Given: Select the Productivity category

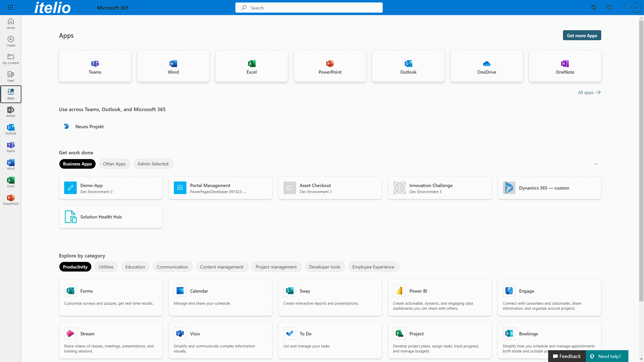Looking at the screenshot, I should (x=75, y=267).
